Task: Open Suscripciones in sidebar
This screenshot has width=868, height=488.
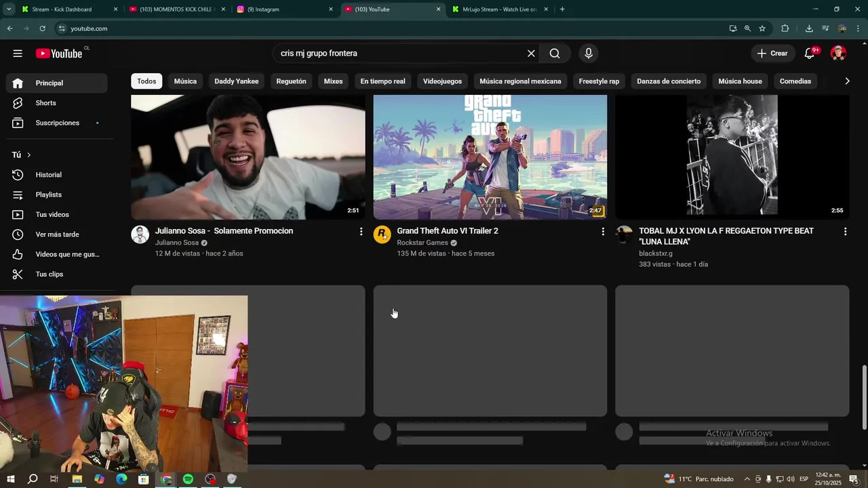Action: [x=57, y=123]
